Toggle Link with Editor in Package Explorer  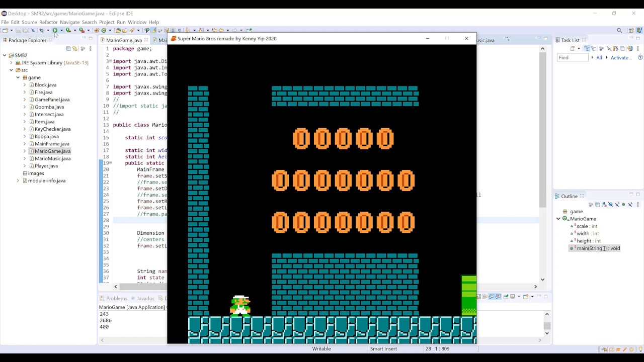pyautogui.click(x=75, y=49)
